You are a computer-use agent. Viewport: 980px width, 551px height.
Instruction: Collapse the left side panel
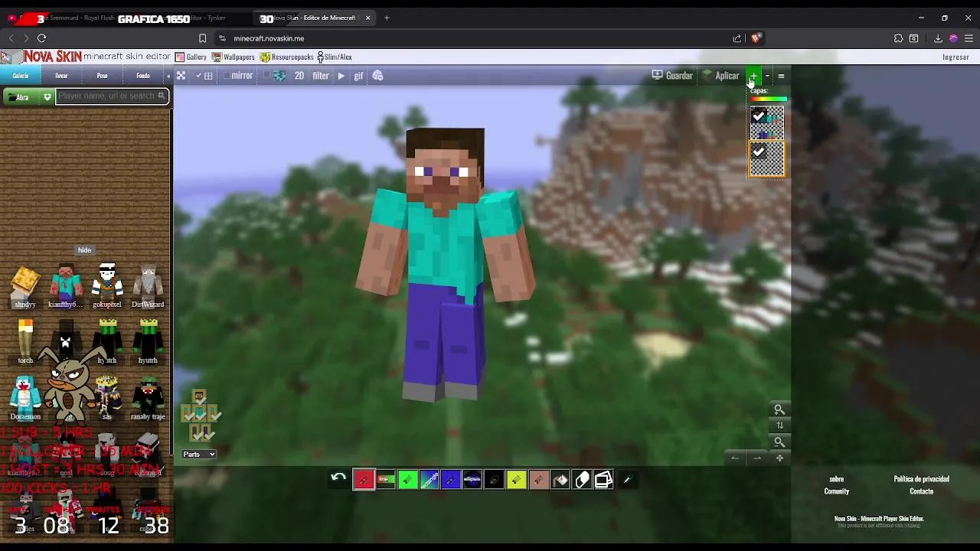coord(168,75)
